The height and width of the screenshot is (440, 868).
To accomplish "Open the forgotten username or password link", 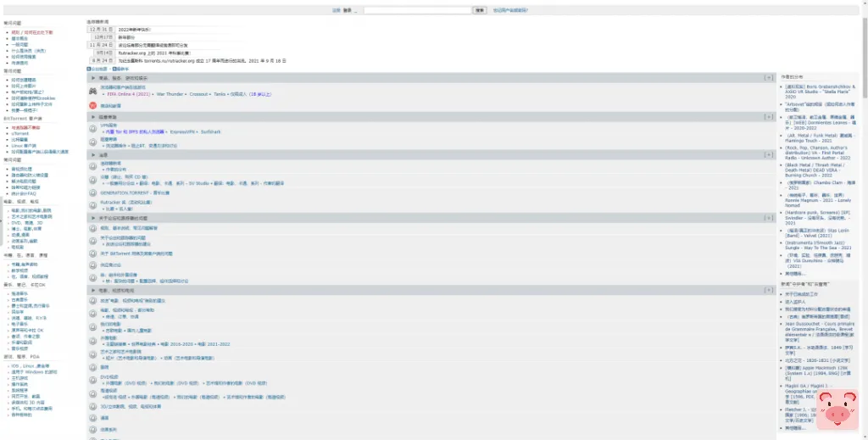I will click(510, 10).
